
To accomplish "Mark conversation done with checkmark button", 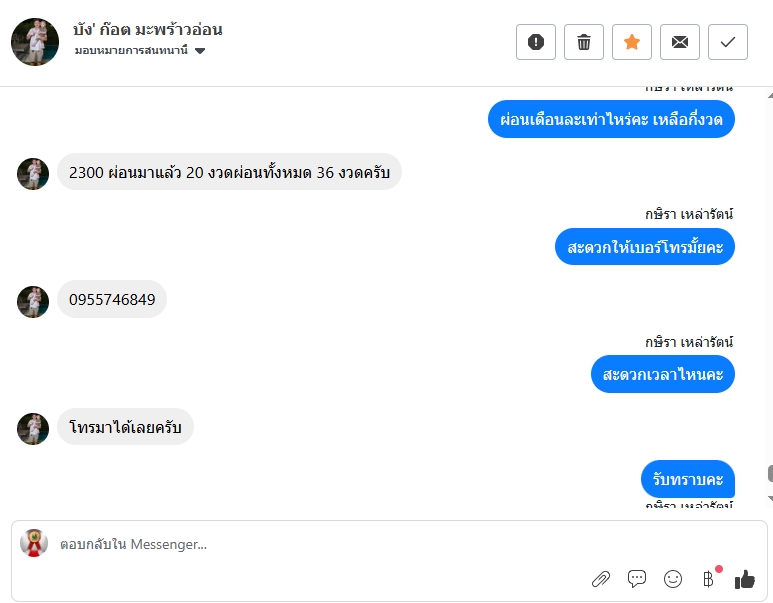I will (x=728, y=42).
